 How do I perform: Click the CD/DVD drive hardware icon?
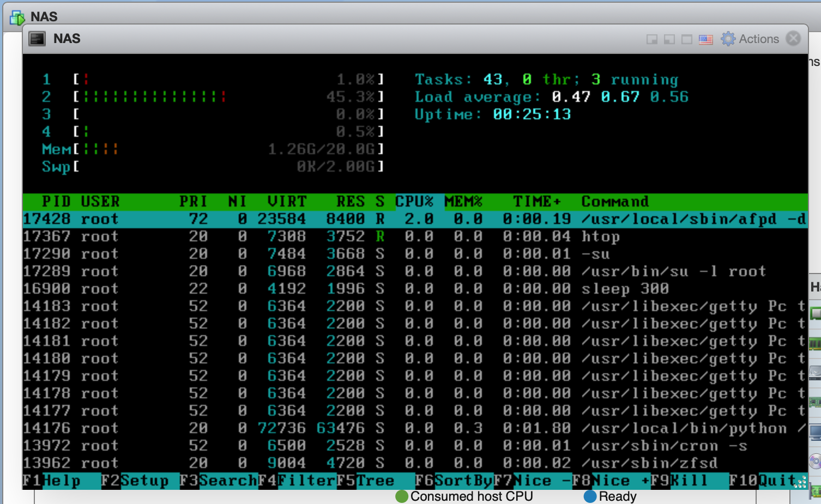[x=815, y=462]
